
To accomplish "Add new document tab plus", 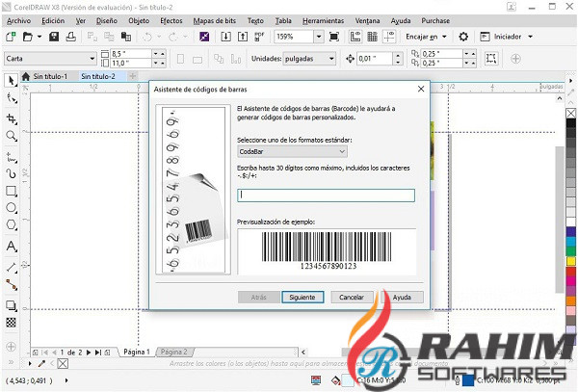I will point(133,76).
